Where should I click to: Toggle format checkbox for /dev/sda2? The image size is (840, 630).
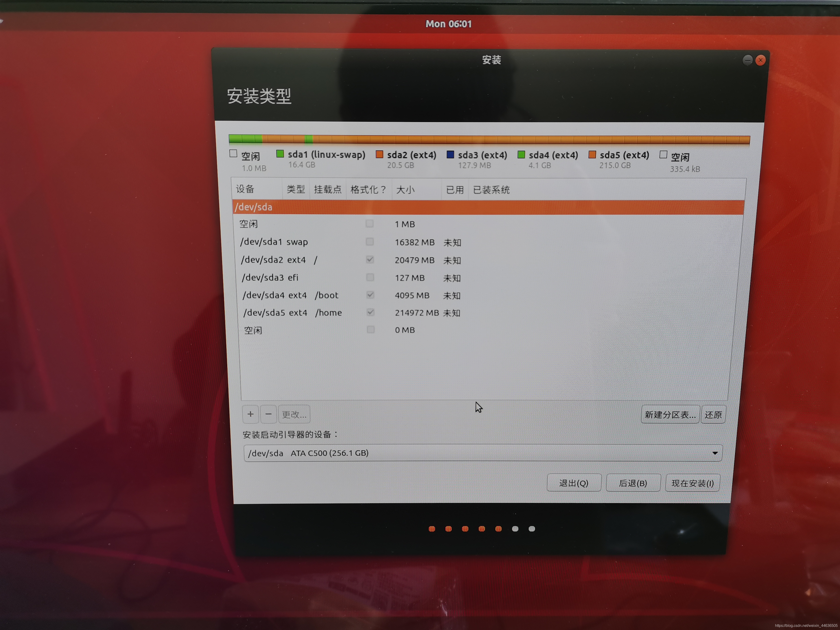(x=370, y=260)
